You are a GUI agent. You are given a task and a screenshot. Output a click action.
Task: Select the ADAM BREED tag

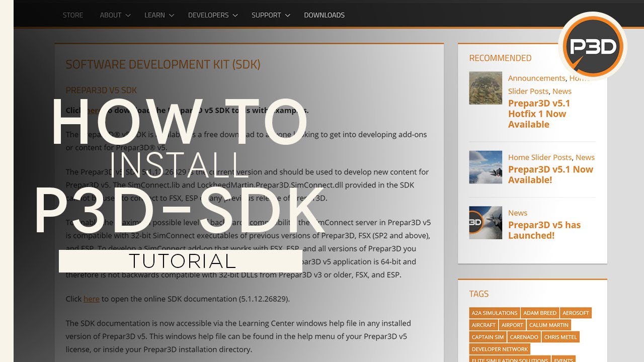tap(540, 313)
